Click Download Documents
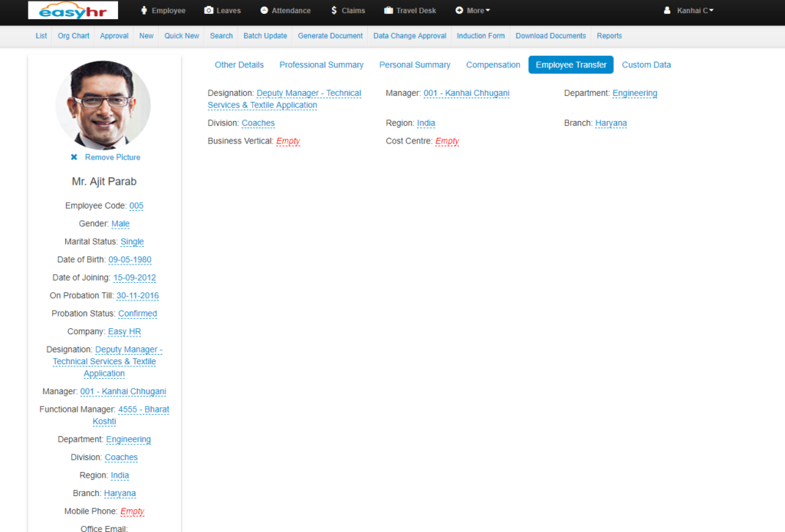 tap(550, 35)
